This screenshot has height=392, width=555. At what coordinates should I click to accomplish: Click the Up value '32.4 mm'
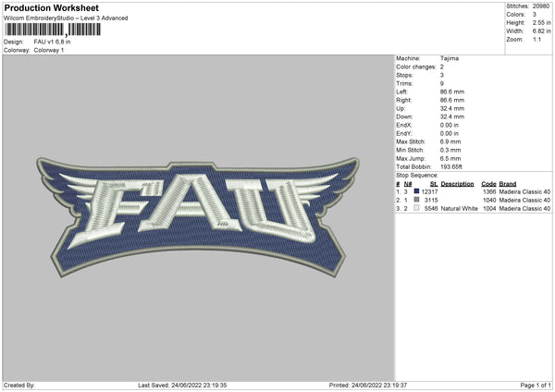point(452,108)
